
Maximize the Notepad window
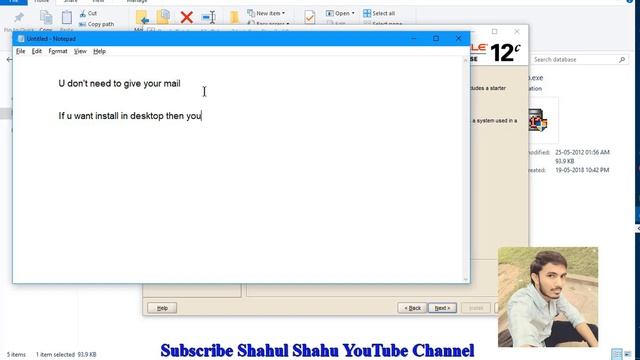pos(436,38)
